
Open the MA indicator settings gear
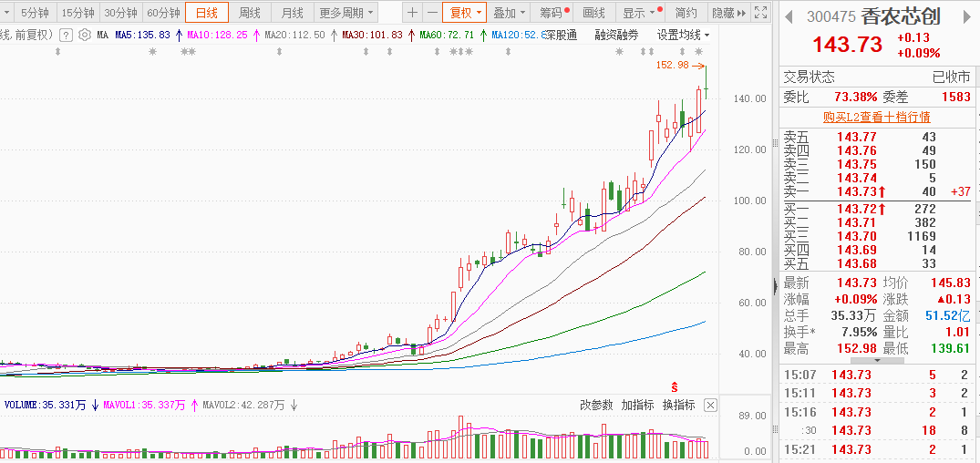(85, 36)
